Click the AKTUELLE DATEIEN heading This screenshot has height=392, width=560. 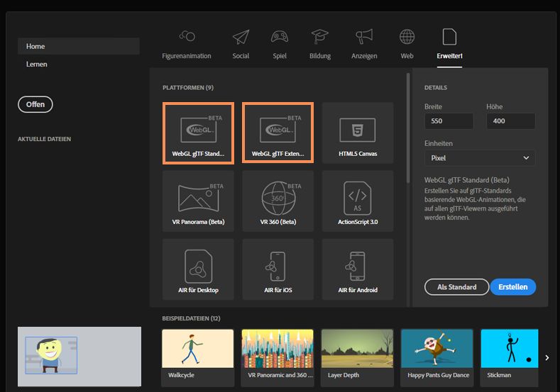pos(44,139)
